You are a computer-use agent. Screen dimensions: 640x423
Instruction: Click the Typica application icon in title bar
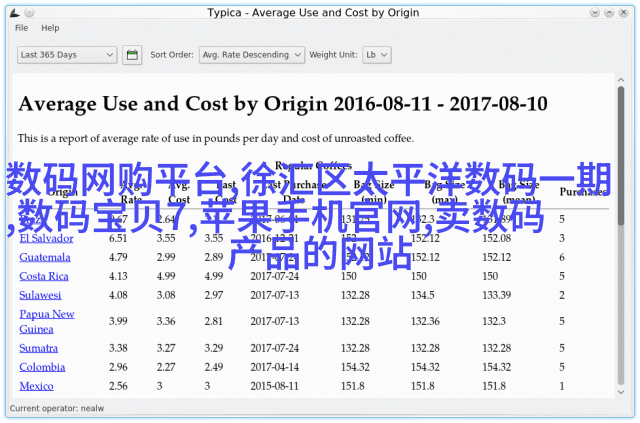(15, 13)
